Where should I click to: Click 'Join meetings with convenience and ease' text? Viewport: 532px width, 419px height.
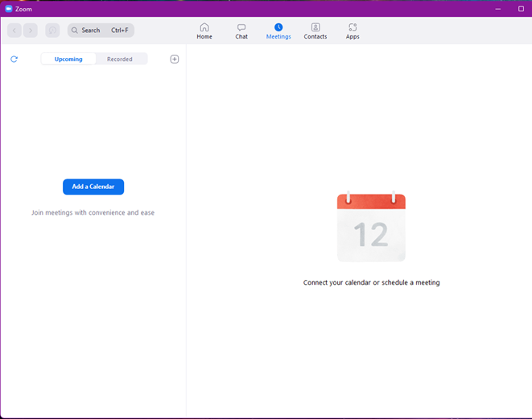[93, 213]
